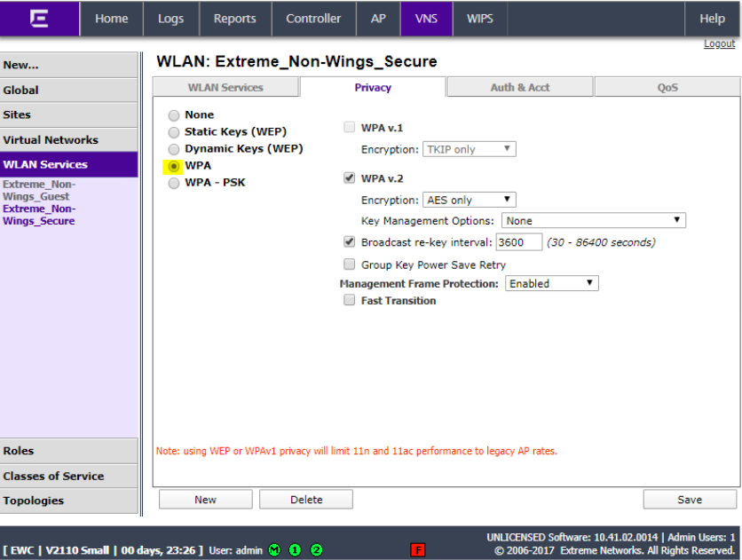
Task: Enable Group Key Power Save Retry
Action: 349,264
